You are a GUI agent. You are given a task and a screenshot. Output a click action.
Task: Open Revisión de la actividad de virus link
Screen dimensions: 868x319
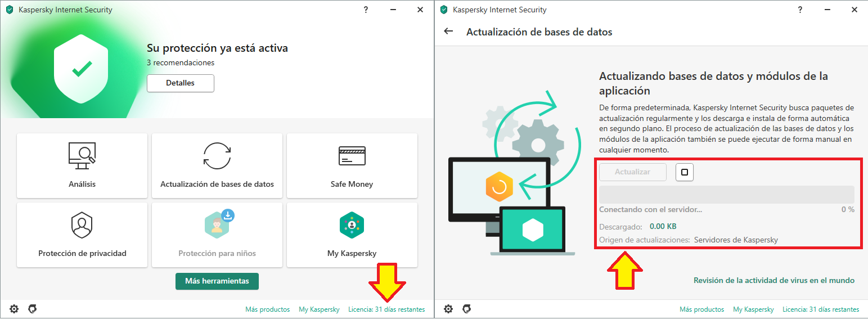click(773, 280)
